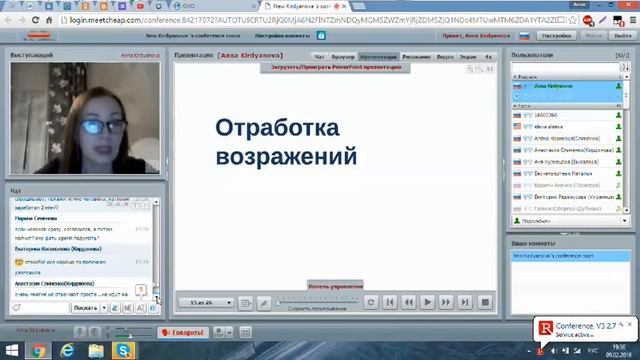Click Russian flag language icon in header
The width and height of the screenshot is (640, 360).
point(524,36)
